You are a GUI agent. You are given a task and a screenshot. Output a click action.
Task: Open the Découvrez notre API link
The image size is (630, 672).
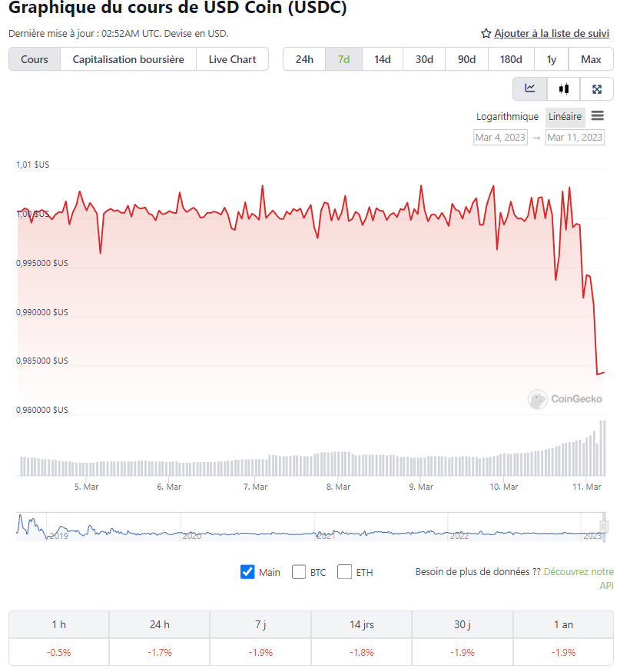coord(579,572)
